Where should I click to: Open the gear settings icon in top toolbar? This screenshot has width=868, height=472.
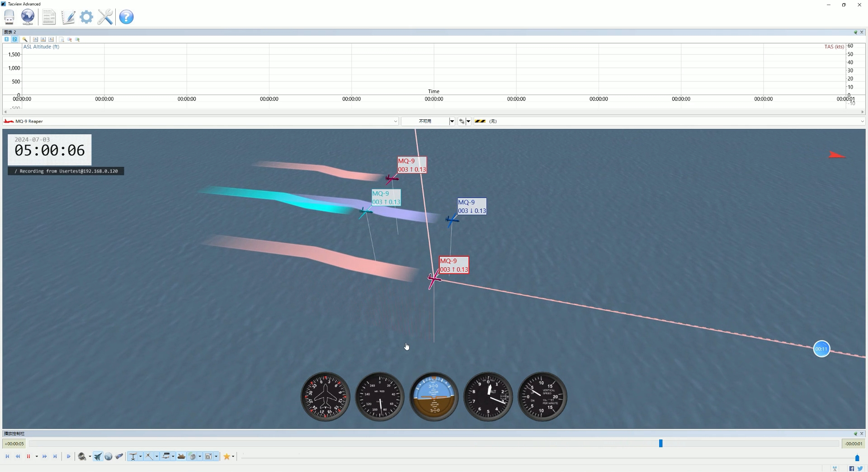point(86,17)
